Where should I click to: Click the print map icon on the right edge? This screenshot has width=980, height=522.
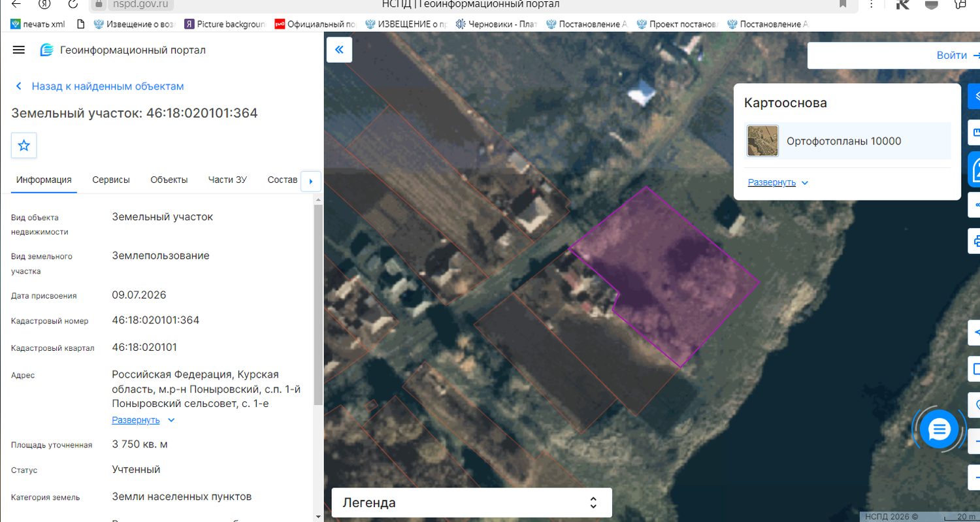973,240
